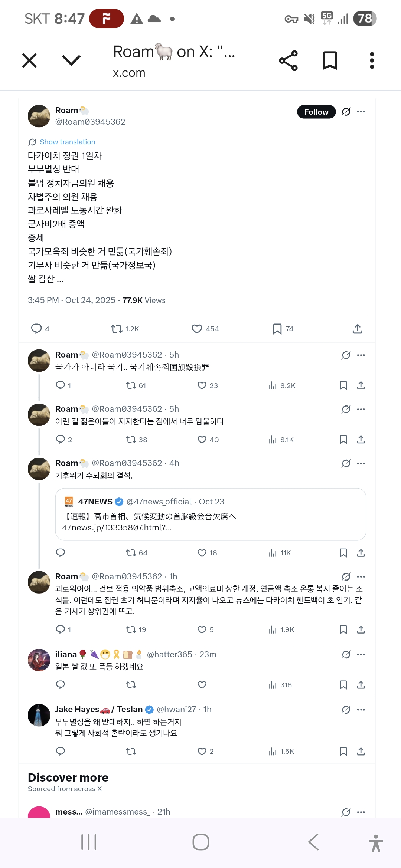Bookmark the main post with 74 saves
401x868 pixels.
pos(277,329)
